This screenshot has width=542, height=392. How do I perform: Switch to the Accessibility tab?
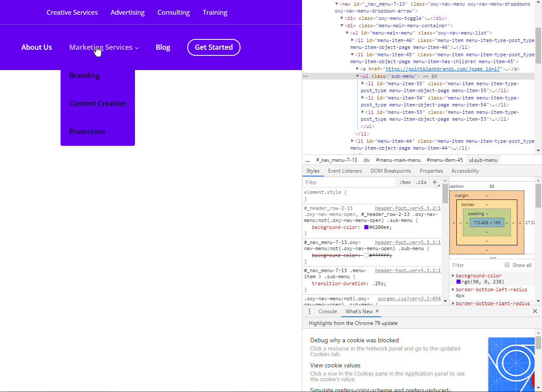(465, 170)
